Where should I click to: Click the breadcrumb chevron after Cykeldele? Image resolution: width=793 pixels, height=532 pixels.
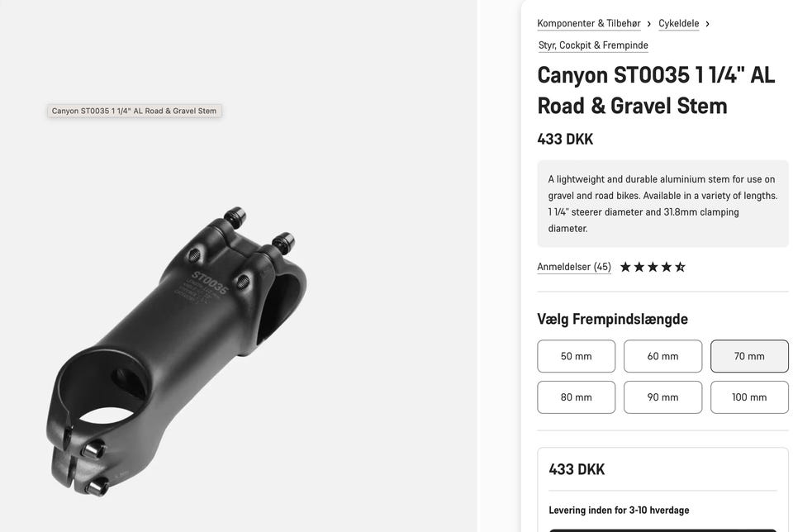[x=707, y=24]
